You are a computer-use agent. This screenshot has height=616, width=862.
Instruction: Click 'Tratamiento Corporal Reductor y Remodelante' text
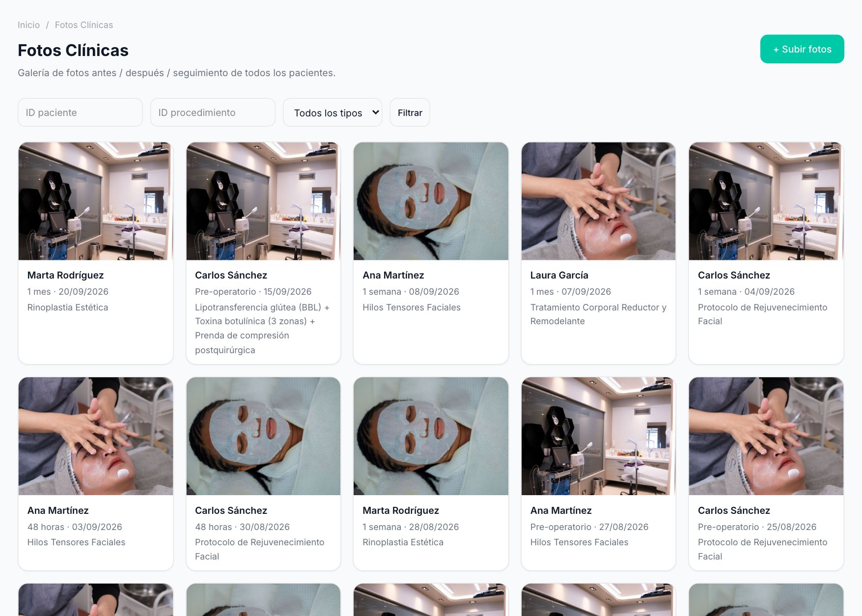click(598, 314)
